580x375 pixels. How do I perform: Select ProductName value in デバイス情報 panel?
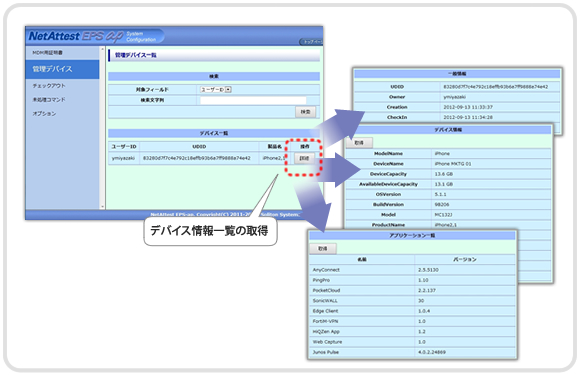point(446,225)
